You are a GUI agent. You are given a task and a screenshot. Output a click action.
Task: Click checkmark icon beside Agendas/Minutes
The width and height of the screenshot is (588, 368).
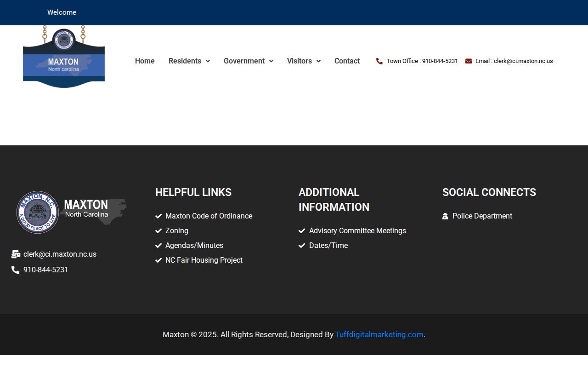click(158, 246)
